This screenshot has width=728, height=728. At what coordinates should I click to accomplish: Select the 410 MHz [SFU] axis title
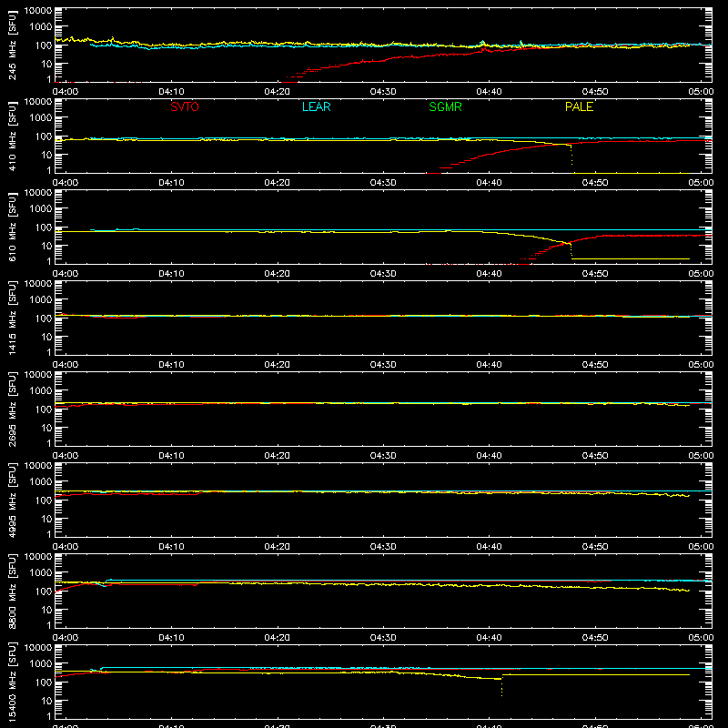click(12, 136)
